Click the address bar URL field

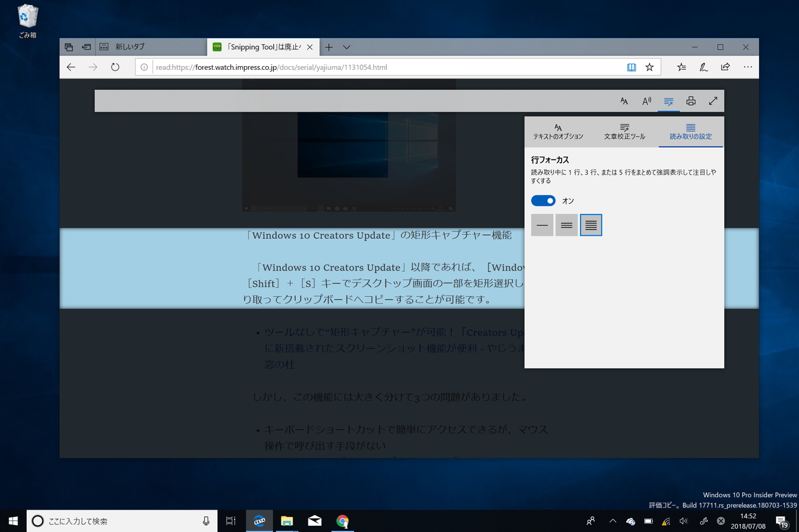[x=375, y=67]
